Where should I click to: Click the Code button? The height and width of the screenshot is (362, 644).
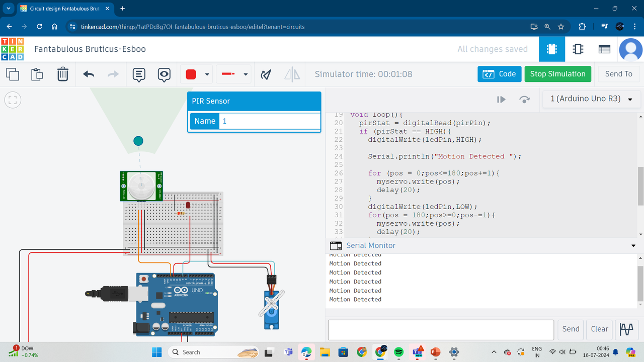coord(499,74)
